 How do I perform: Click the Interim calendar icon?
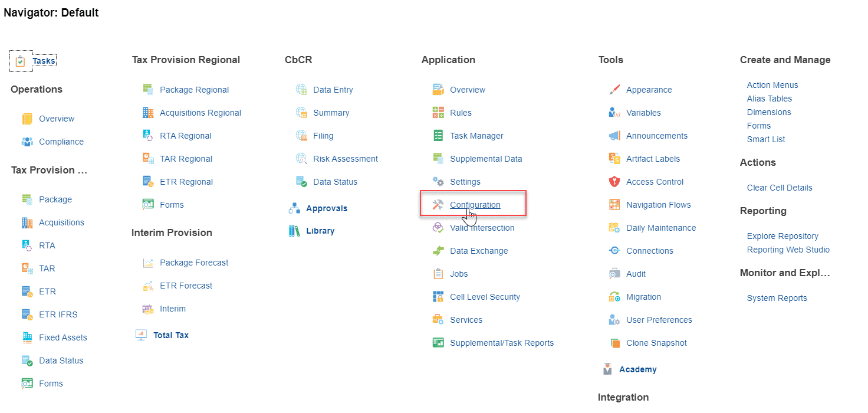148,309
